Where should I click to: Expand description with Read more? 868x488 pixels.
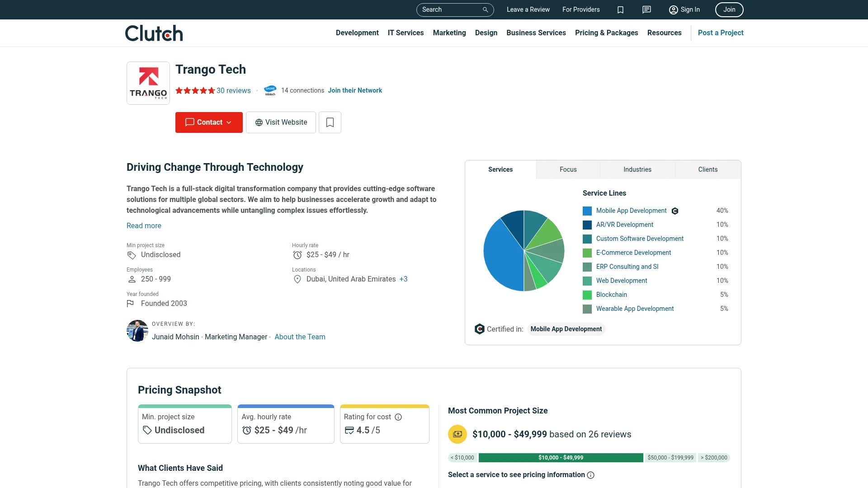[144, 226]
